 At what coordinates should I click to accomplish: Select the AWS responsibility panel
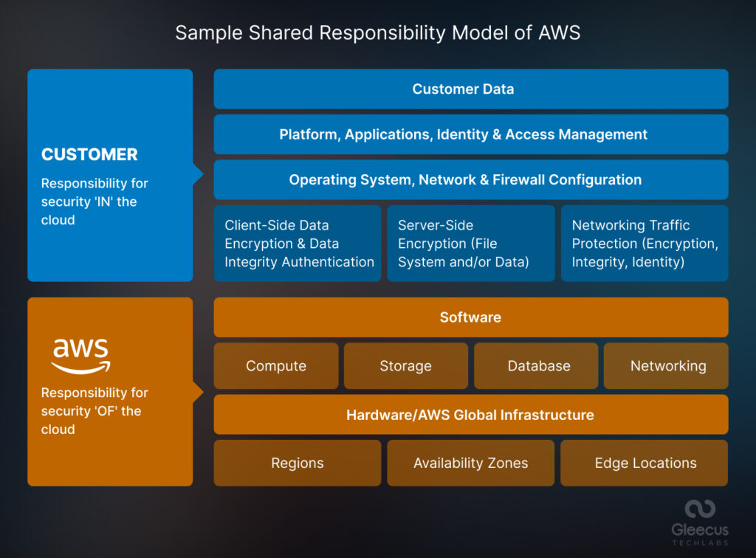coord(109,391)
